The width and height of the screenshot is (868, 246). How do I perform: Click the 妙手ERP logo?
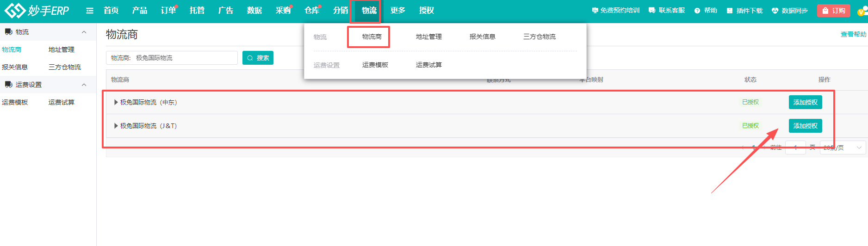coord(37,10)
